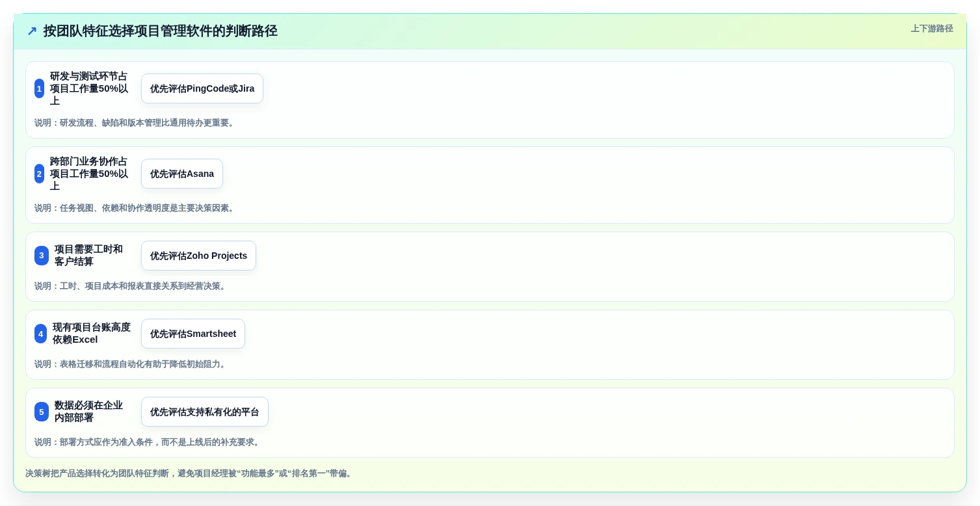Click condition text 数据必须在企业内部部署

[x=89, y=412]
